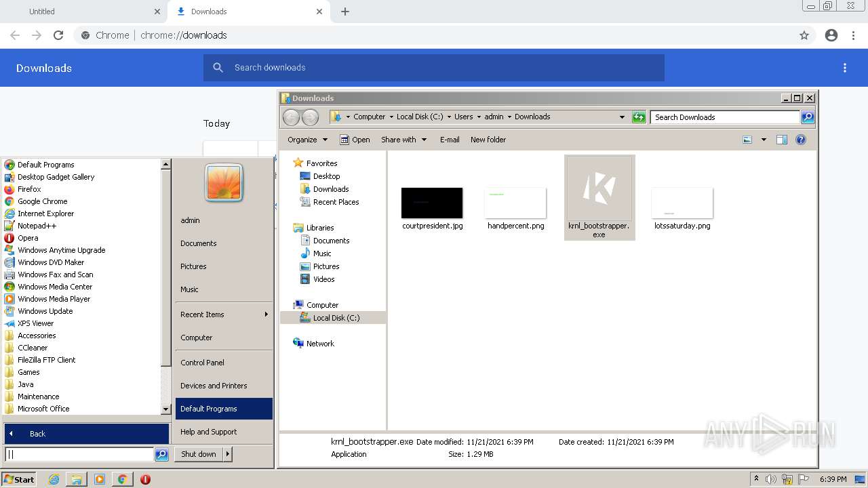Screen dimensions: 868x488
Task: Open Chrome three-dot menu
Action: pyautogui.click(x=854, y=35)
